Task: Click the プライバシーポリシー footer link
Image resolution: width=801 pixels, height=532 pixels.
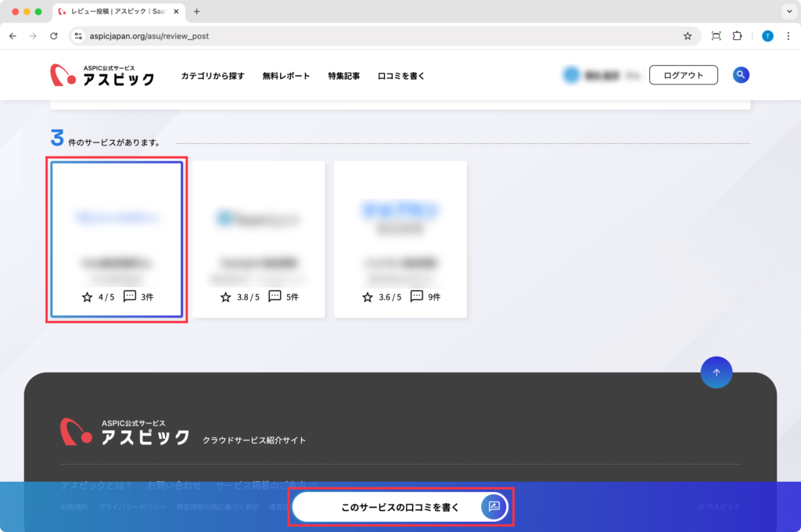Action: [x=132, y=507]
